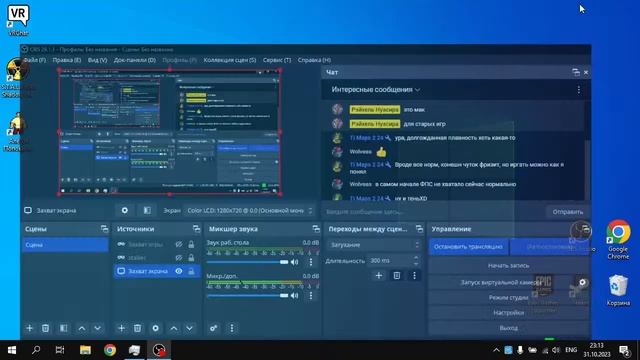This screenshot has width=640, height=360.
Task: Open Настройки in the Управление panel
Action: tap(508, 313)
